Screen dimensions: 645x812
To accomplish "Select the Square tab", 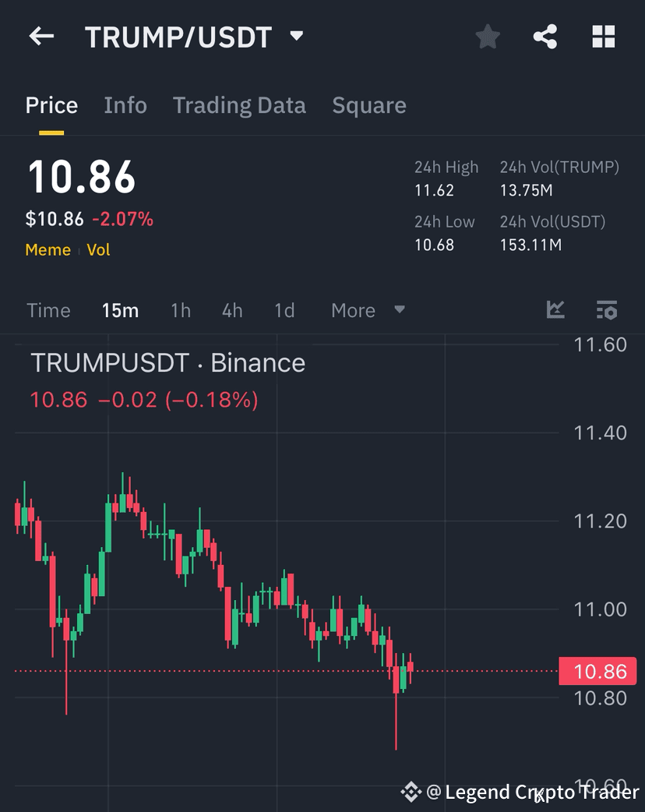I will tap(369, 105).
